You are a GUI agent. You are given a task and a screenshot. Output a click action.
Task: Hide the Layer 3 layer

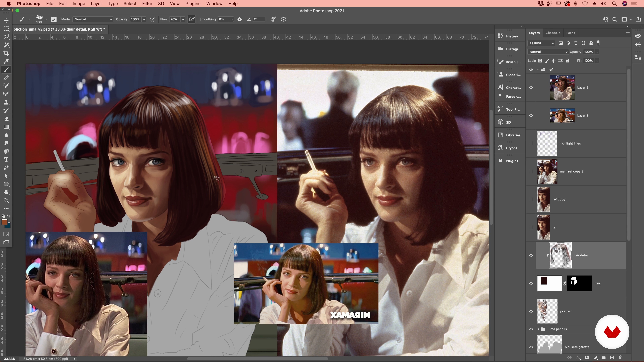pyautogui.click(x=531, y=88)
